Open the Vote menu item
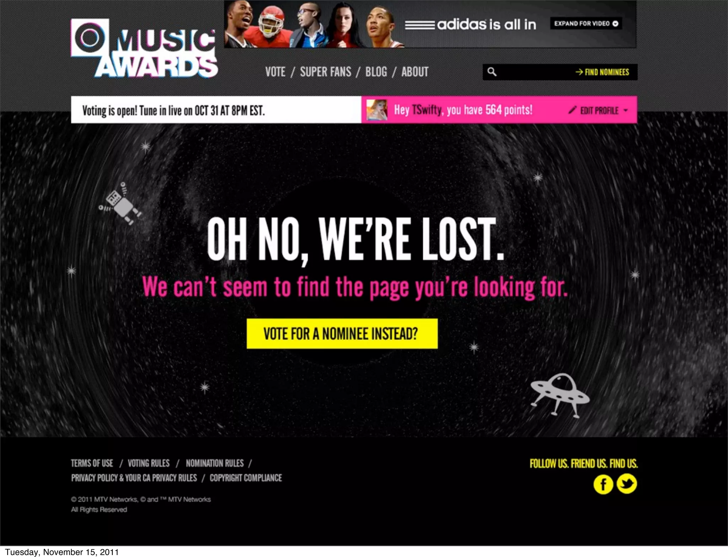The width and height of the screenshot is (728, 560). click(275, 72)
